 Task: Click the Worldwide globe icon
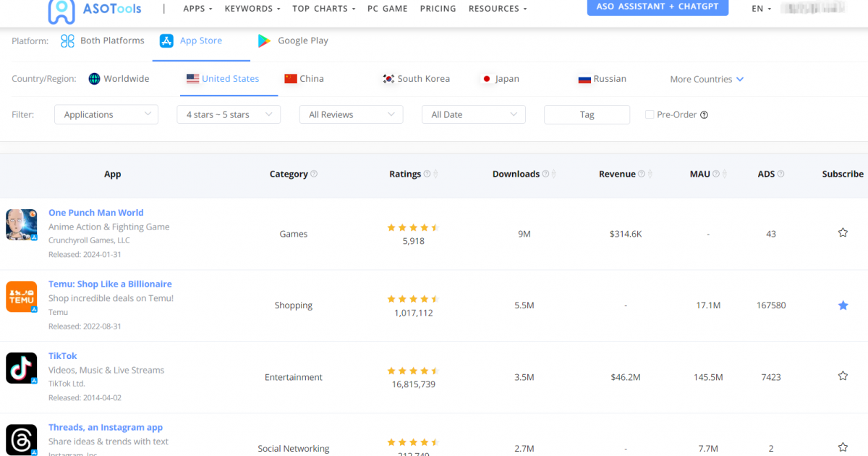93,78
